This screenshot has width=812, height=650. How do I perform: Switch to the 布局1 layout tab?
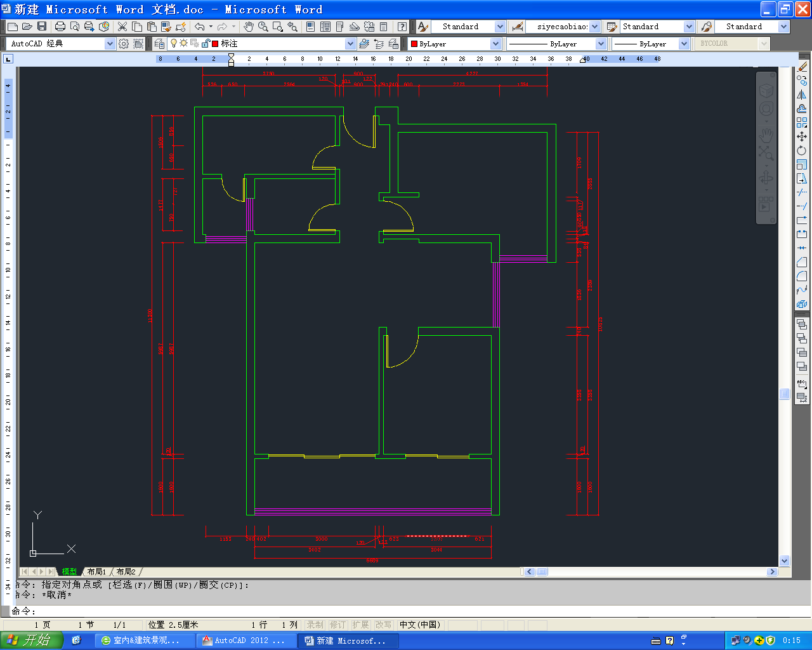pyautogui.click(x=96, y=572)
